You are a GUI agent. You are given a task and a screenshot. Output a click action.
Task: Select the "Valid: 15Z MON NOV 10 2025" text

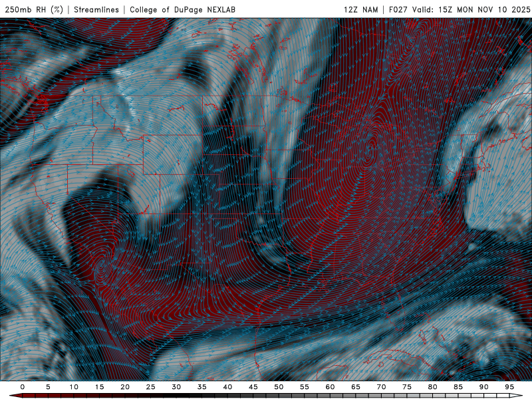[471, 9]
